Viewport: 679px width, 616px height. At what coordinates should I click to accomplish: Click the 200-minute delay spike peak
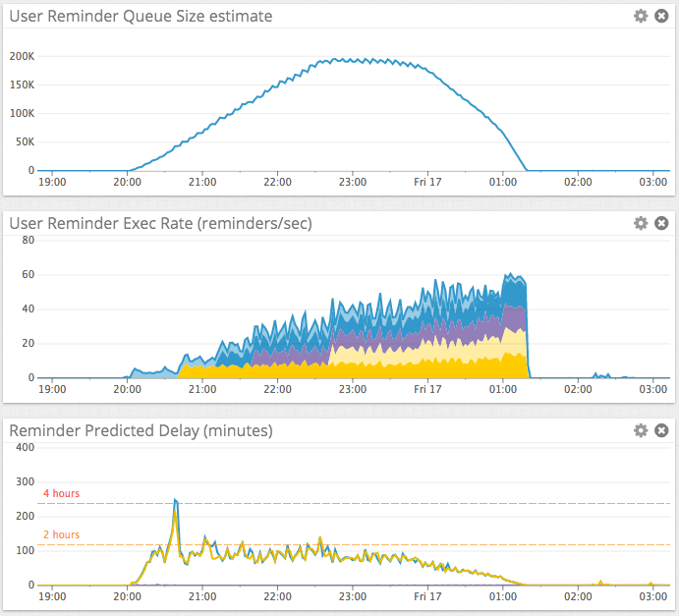pyautogui.click(x=175, y=500)
